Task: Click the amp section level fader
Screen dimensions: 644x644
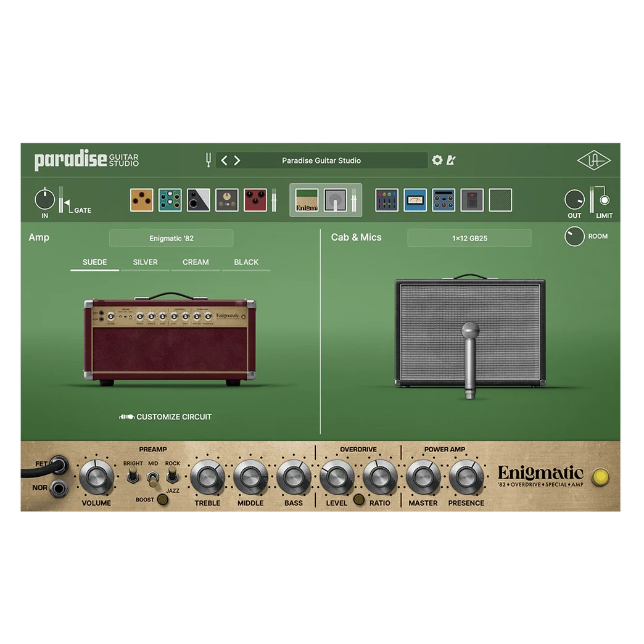Action: tap(354, 200)
